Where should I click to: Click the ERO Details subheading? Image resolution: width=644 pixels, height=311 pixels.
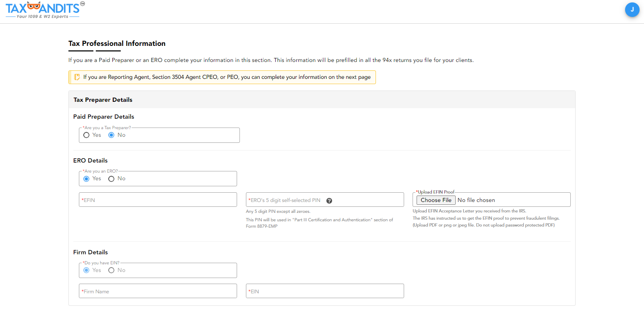91,161
